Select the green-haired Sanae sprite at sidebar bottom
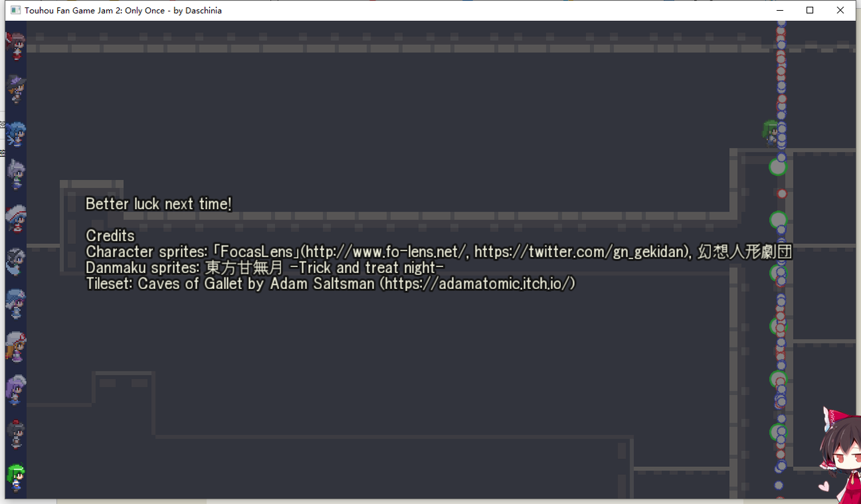861x504 pixels. tap(15, 476)
